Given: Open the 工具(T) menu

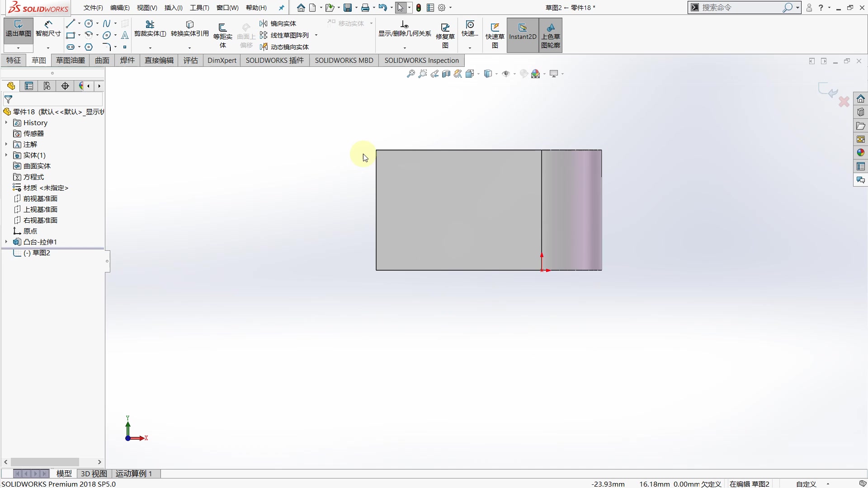Looking at the screenshot, I should (x=199, y=7).
